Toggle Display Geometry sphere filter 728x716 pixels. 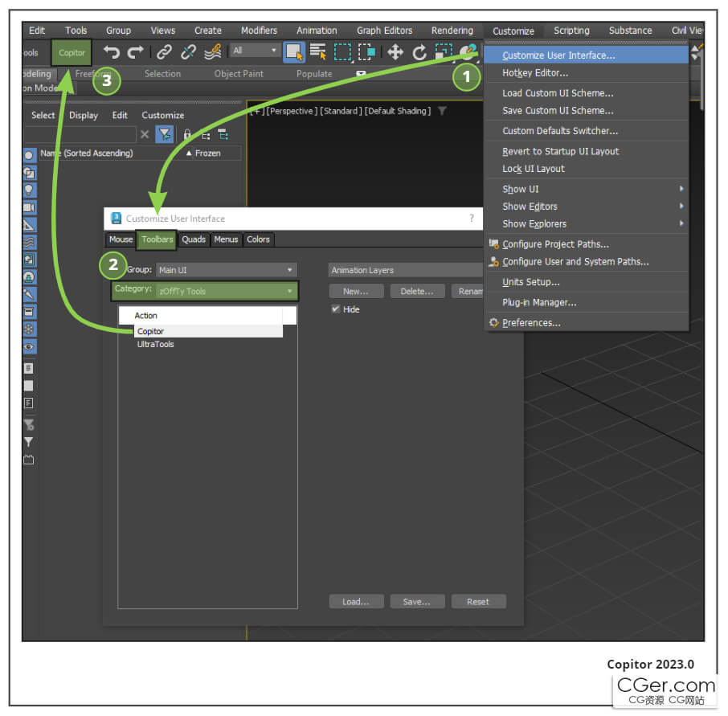coord(29,155)
